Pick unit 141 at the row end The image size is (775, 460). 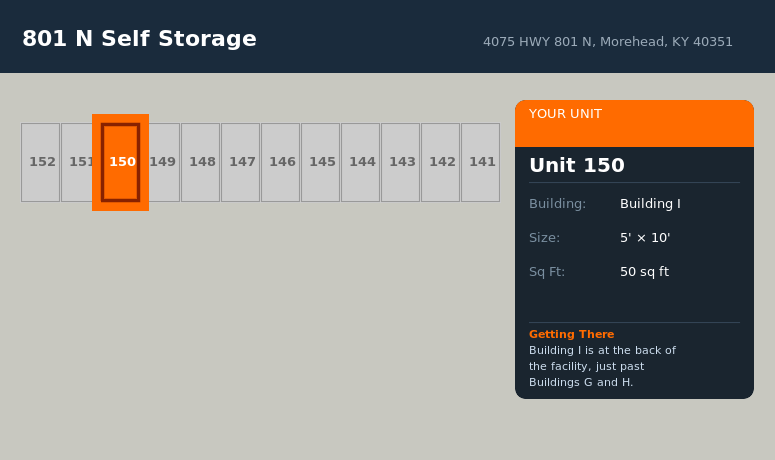point(481,162)
